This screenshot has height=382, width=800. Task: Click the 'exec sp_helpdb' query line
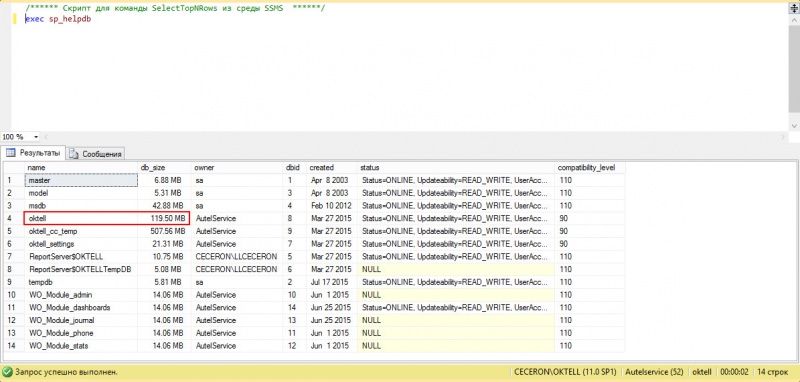pos(58,19)
